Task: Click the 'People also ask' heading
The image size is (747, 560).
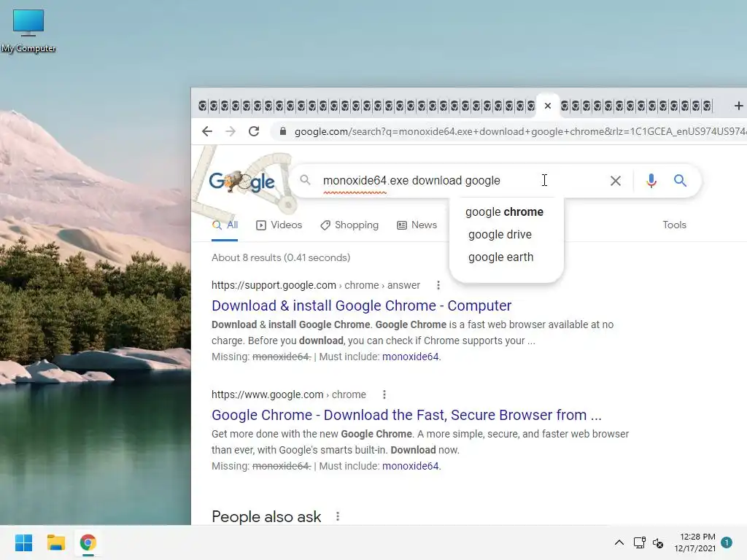Action: click(266, 517)
